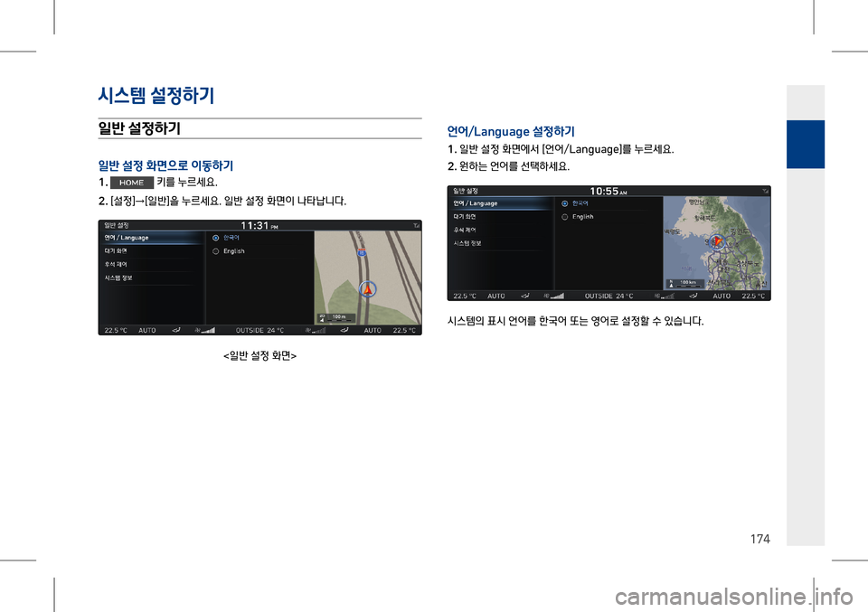Image resolution: width=868 pixels, height=612 pixels.
Task: Click the right airflow direction icon in the 11:31 PM screen
Action: 344,330
